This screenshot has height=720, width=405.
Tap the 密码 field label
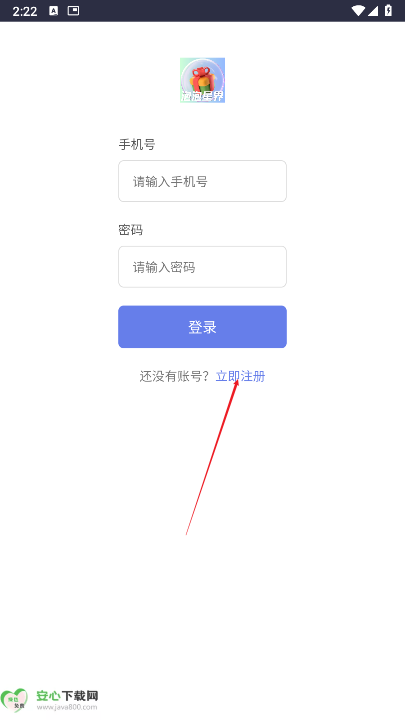tap(130, 230)
